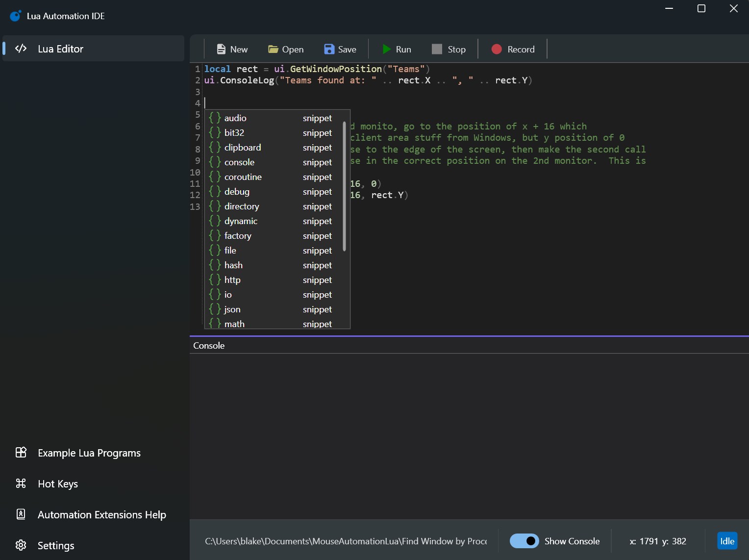Open Example Lua Programs page

point(94,453)
